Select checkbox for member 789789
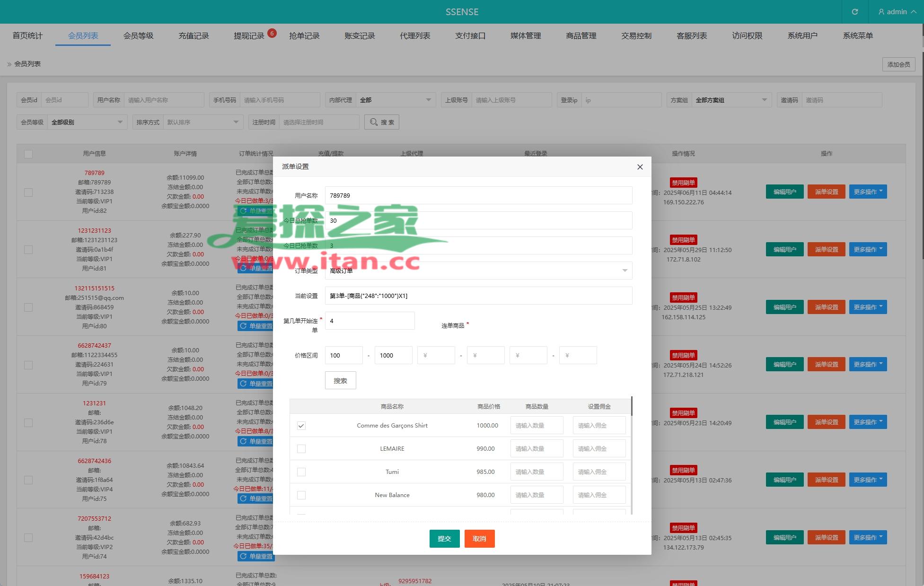Image resolution: width=924 pixels, height=586 pixels. click(28, 192)
